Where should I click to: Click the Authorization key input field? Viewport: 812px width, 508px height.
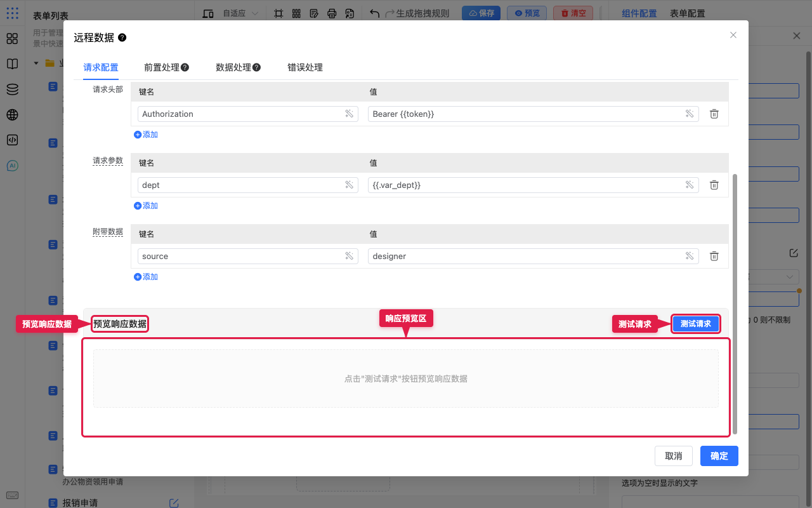click(247, 114)
